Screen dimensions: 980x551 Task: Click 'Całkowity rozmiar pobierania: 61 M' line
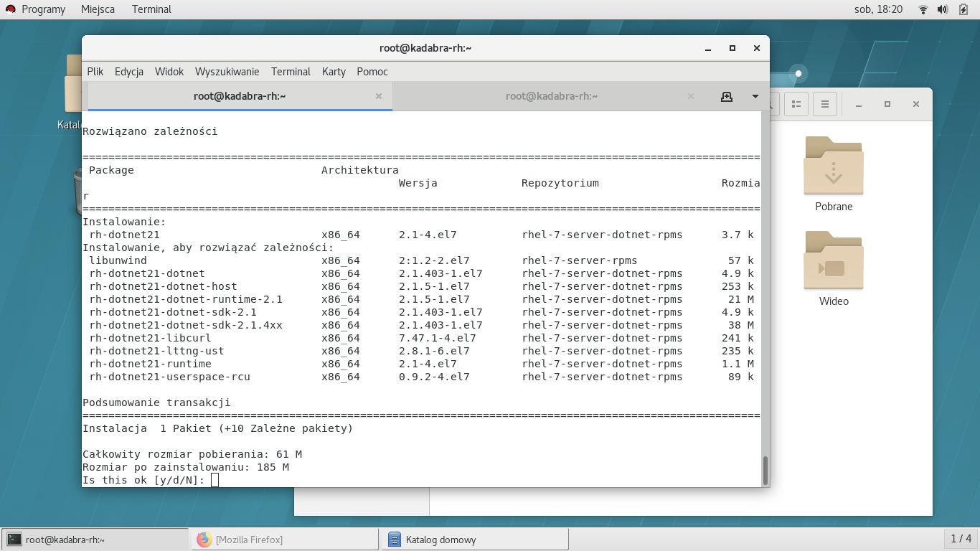[192, 454]
